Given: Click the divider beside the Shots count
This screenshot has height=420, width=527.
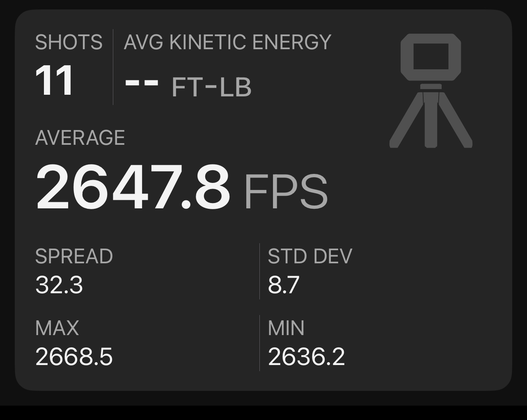Looking at the screenshot, I should [113, 67].
